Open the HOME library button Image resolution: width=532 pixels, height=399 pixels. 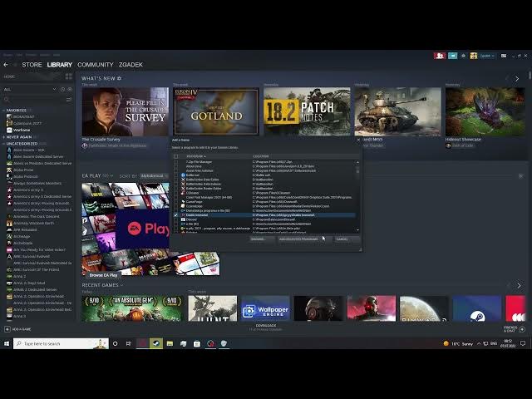[32, 76]
